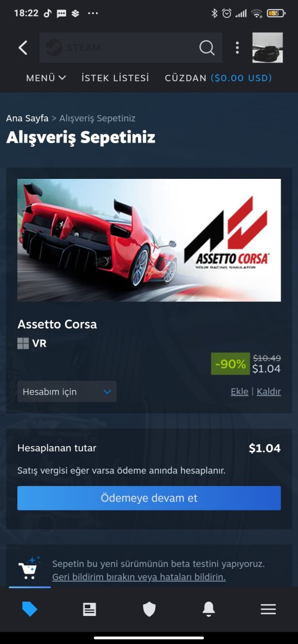Open the feedback 'Geri bildirim bırakın' link

point(139,577)
